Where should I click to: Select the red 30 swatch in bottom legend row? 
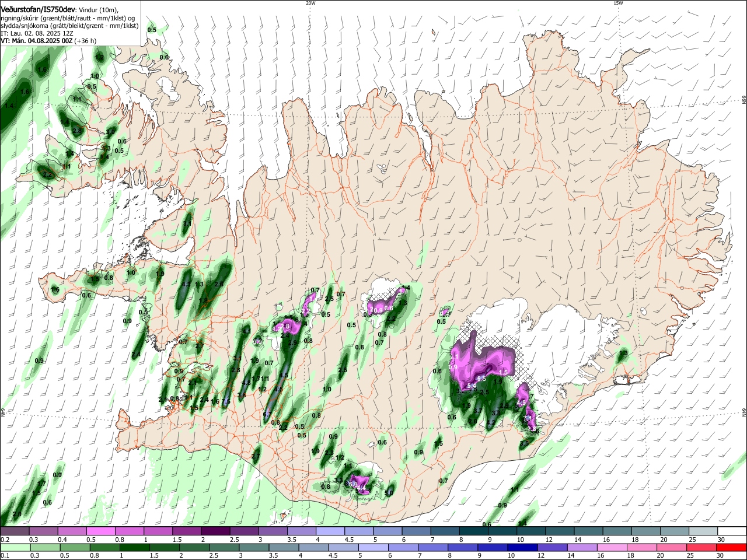(732, 547)
